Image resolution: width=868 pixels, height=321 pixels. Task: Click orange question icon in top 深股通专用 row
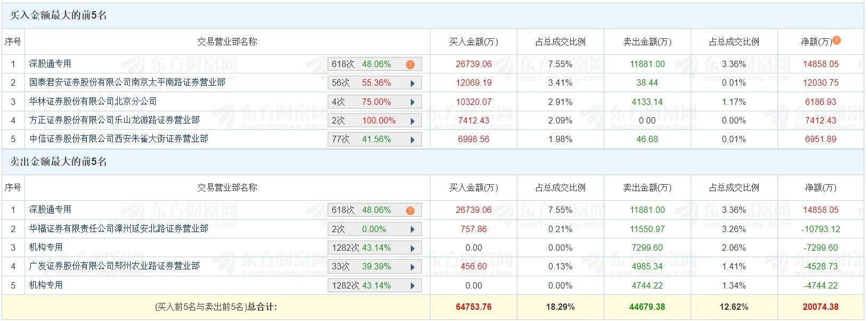(410, 64)
